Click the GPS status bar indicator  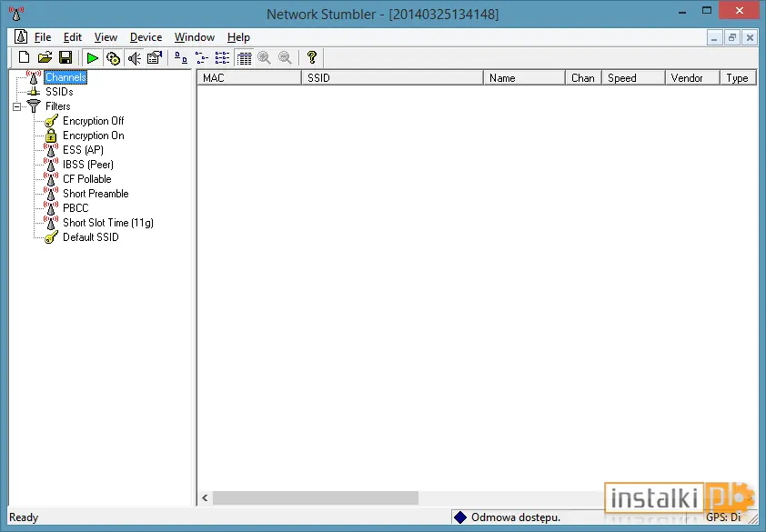point(723,517)
